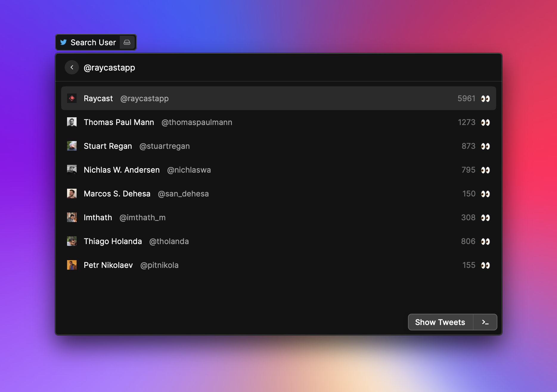Click the 5961 follower count
557x392 pixels.
[466, 99]
